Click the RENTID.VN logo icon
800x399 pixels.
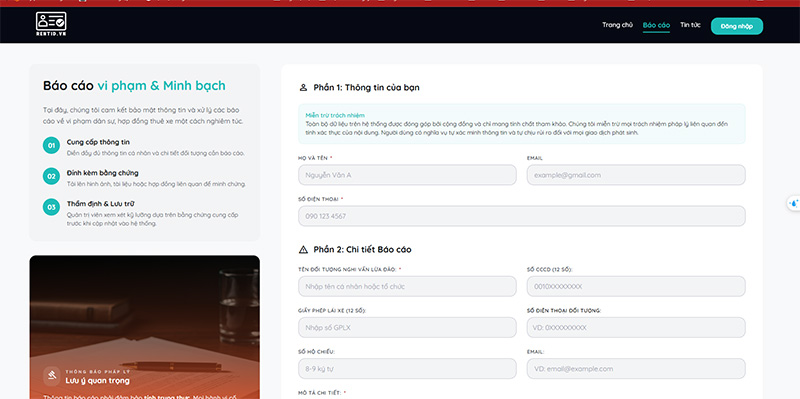[51, 24]
